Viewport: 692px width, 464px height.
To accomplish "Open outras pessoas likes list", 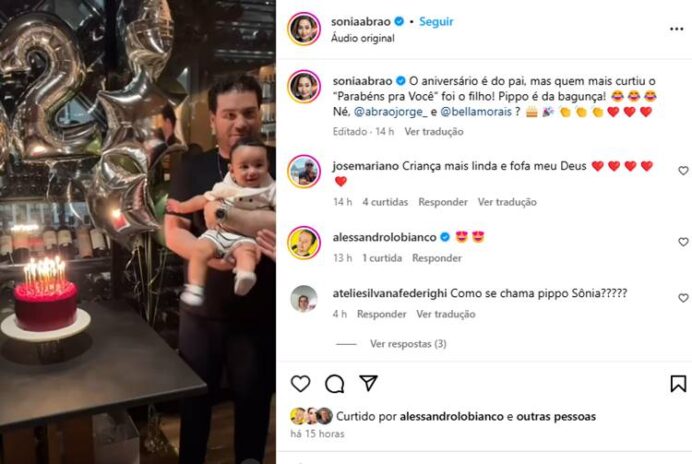I will tap(556, 416).
